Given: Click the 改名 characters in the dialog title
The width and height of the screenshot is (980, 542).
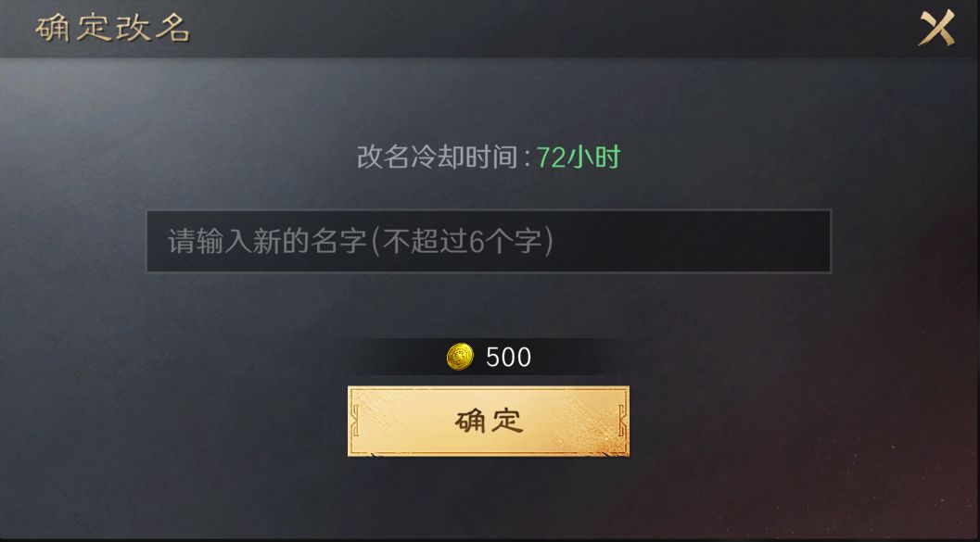Looking at the screenshot, I should pyautogui.click(x=152, y=28).
